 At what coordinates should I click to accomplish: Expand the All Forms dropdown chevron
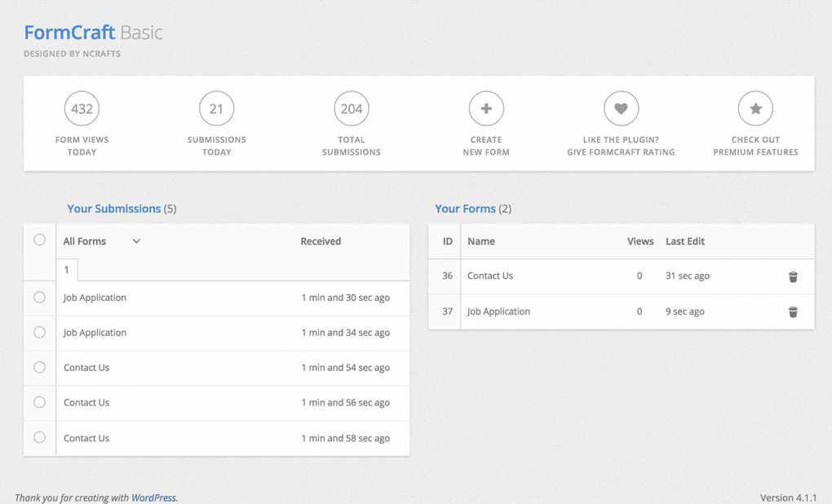click(x=136, y=241)
